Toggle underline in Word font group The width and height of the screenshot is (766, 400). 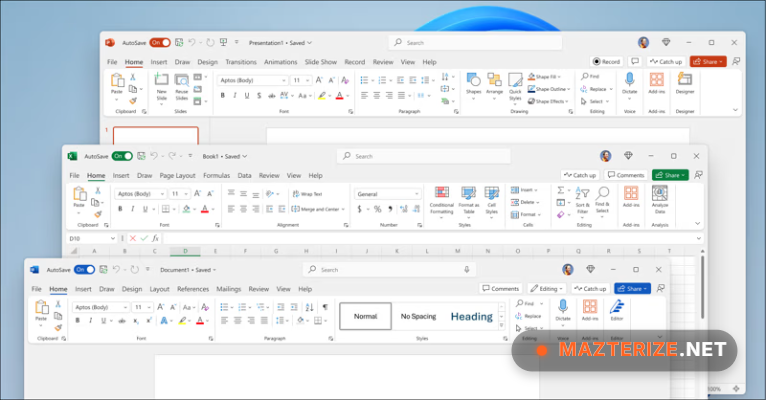(x=104, y=320)
